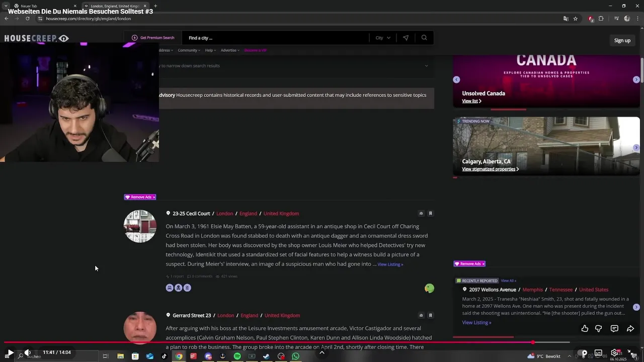Open the Calgary, Alberta trending thumbnail
This screenshot has width=644, height=362.
(x=546, y=146)
